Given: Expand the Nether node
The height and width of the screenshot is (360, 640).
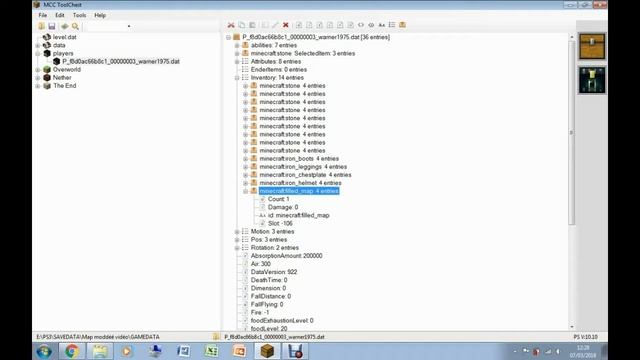Looking at the screenshot, I should [x=38, y=78].
